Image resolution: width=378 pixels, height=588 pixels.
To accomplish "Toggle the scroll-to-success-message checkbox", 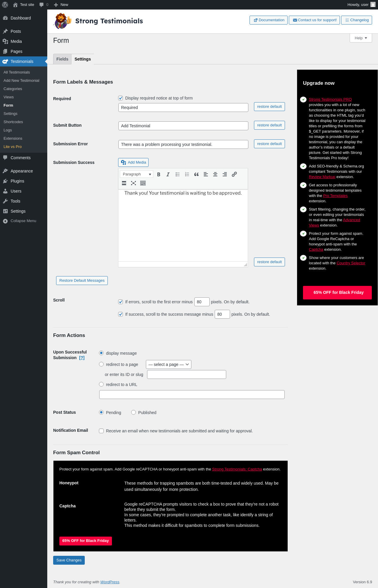I will coord(120,314).
